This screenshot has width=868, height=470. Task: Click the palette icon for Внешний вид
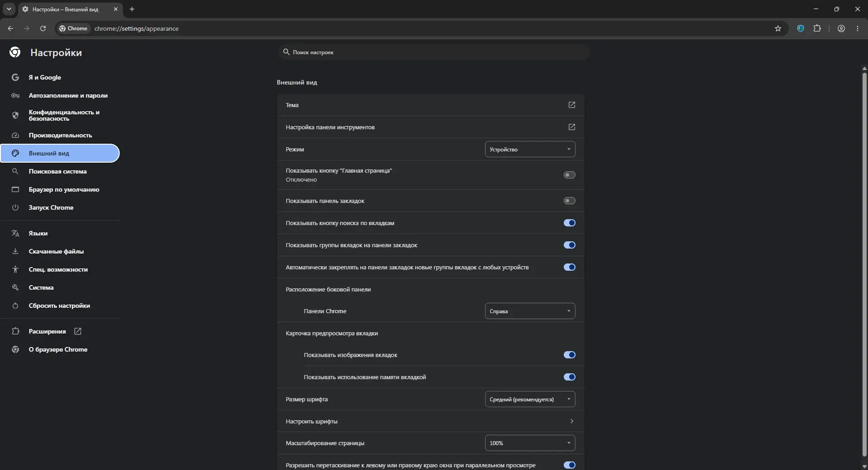tap(15, 153)
